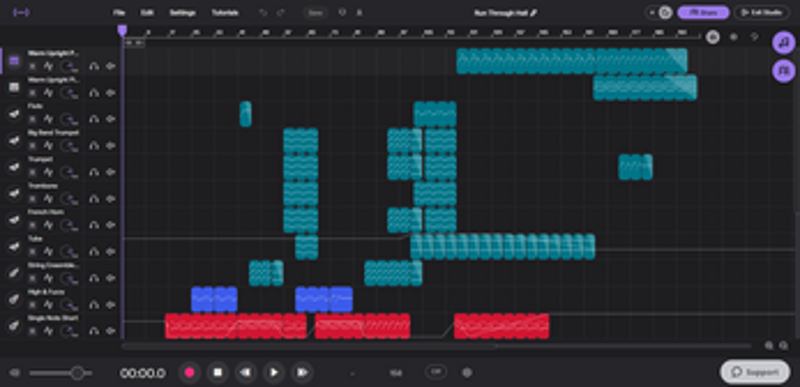
Task: Open the Edit menu
Action: pyautogui.click(x=147, y=13)
